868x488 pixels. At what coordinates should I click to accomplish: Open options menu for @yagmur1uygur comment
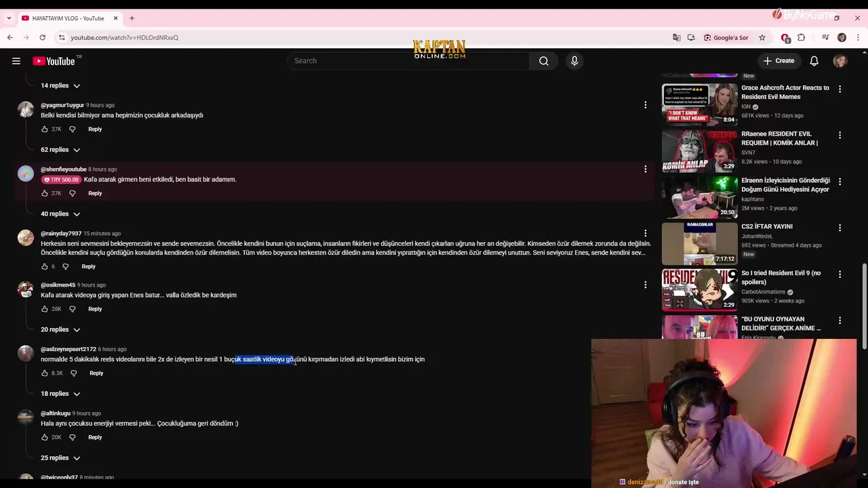tap(645, 105)
